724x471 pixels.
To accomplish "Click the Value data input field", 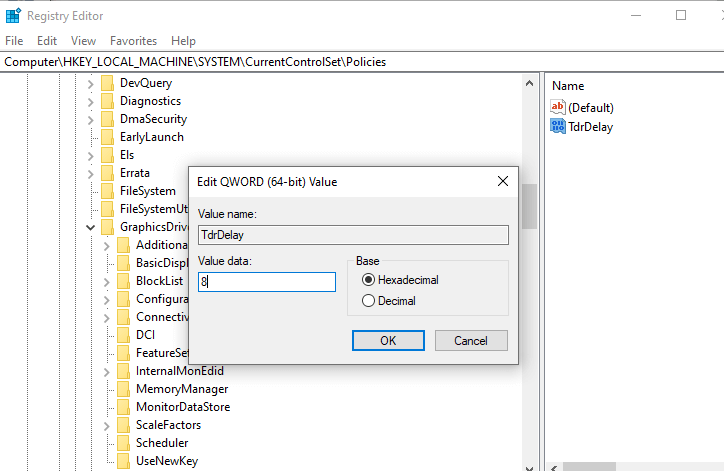I will [x=267, y=282].
